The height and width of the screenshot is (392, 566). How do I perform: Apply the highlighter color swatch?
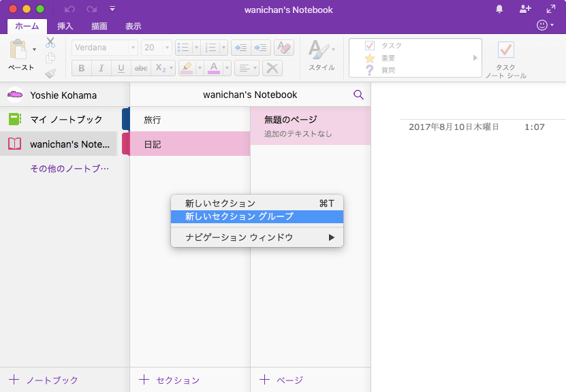[x=187, y=68]
